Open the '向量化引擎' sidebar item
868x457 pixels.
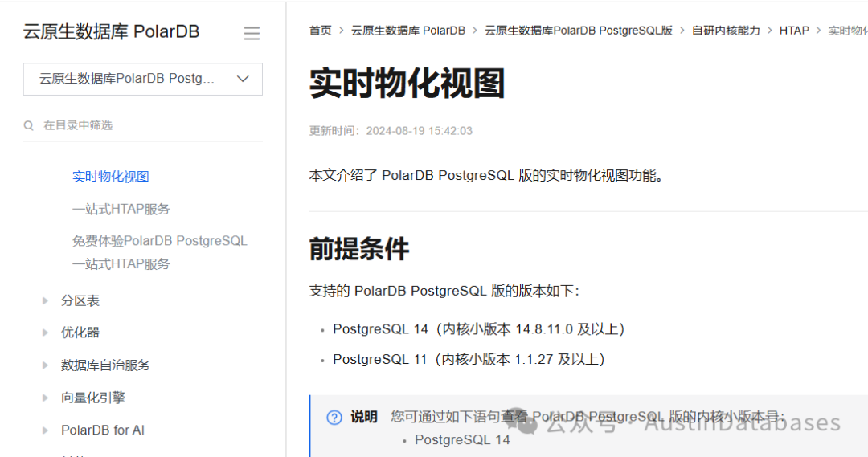point(93,398)
